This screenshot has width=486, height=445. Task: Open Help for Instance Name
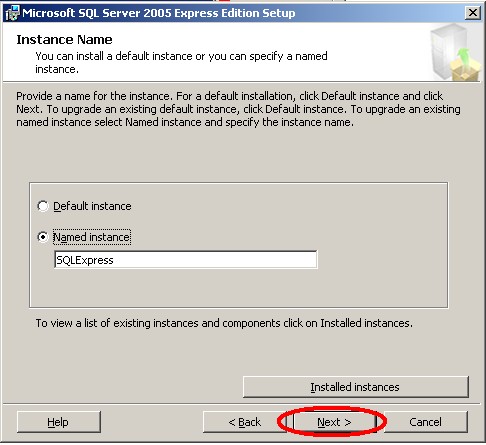(x=58, y=422)
